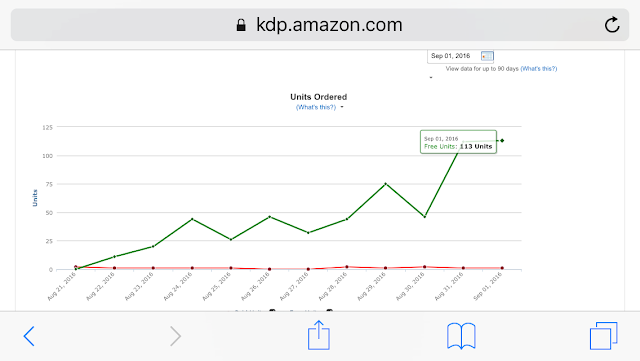The image size is (640, 361).
Task: Select the Aug 24 green data point
Action: click(x=192, y=219)
